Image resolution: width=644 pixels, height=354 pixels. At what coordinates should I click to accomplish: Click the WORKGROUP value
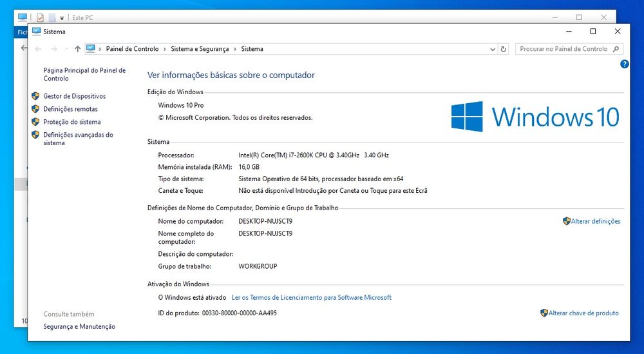(x=258, y=266)
